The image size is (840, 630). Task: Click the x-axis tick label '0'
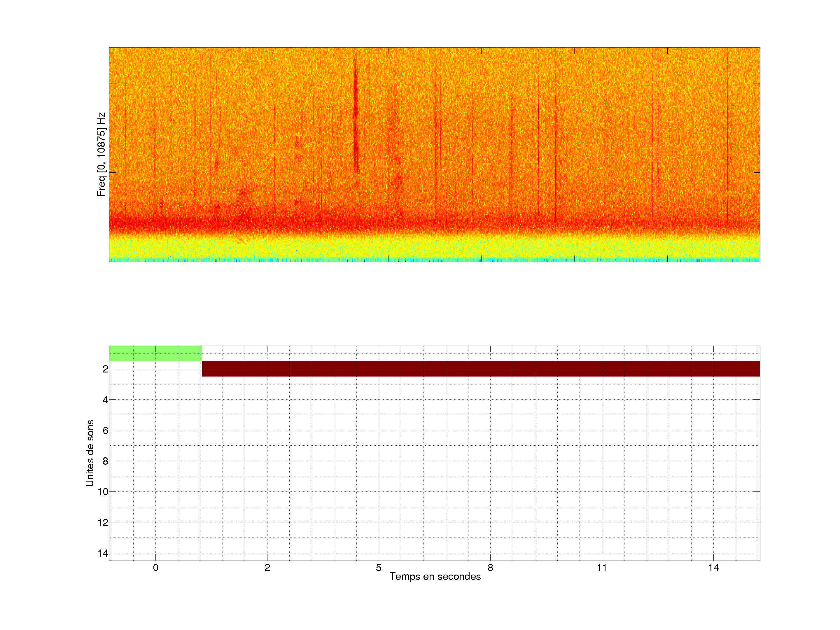156,568
